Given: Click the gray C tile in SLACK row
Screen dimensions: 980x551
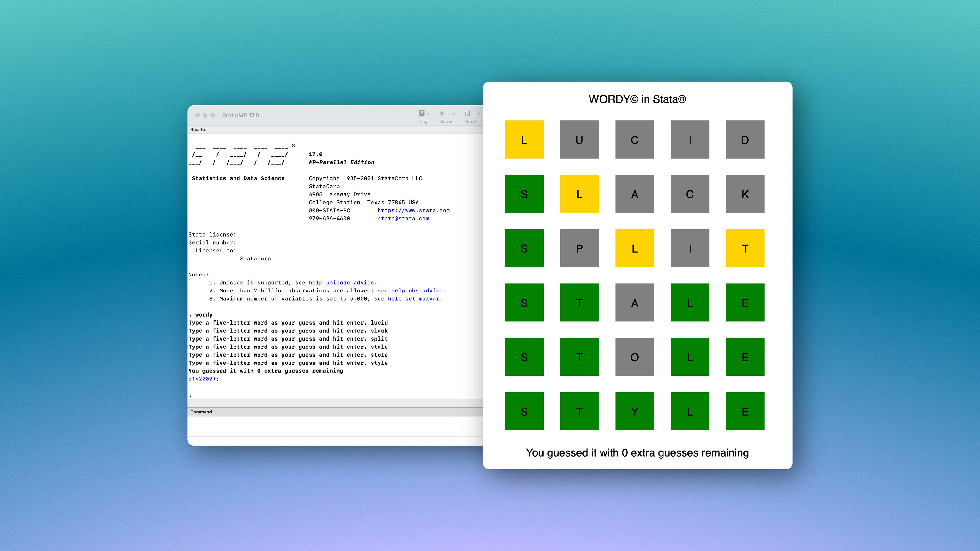Looking at the screenshot, I should [x=690, y=193].
